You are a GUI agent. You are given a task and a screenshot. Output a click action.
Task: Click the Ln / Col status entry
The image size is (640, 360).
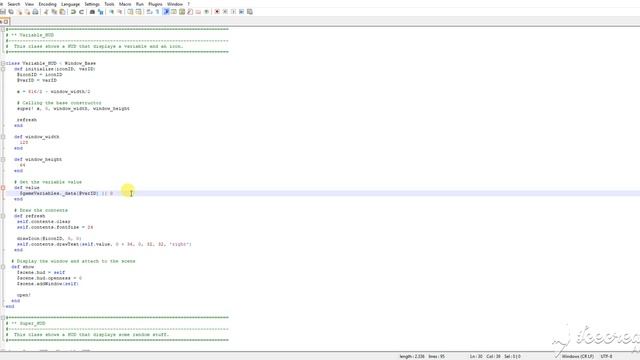coord(485,356)
